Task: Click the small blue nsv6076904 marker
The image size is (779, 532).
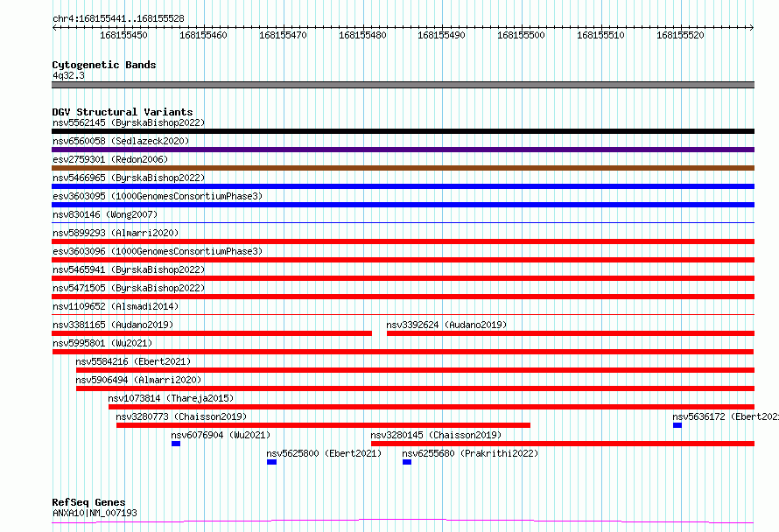Action: tap(176, 444)
